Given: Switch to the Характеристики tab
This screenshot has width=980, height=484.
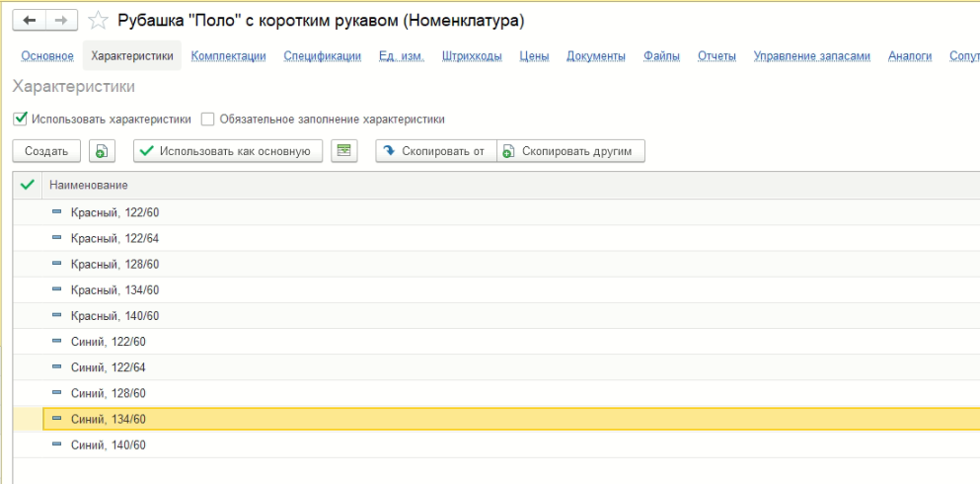Looking at the screenshot, I should 132,56.
